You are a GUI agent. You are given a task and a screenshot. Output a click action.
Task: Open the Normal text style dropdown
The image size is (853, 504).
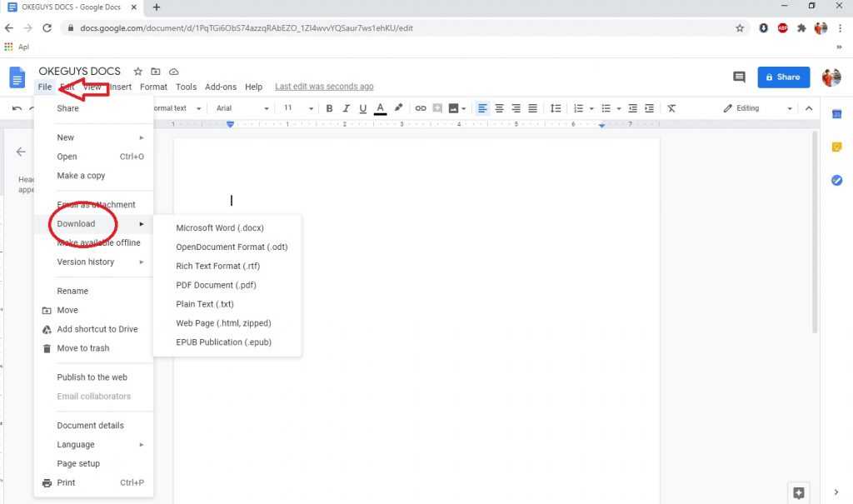177,108
